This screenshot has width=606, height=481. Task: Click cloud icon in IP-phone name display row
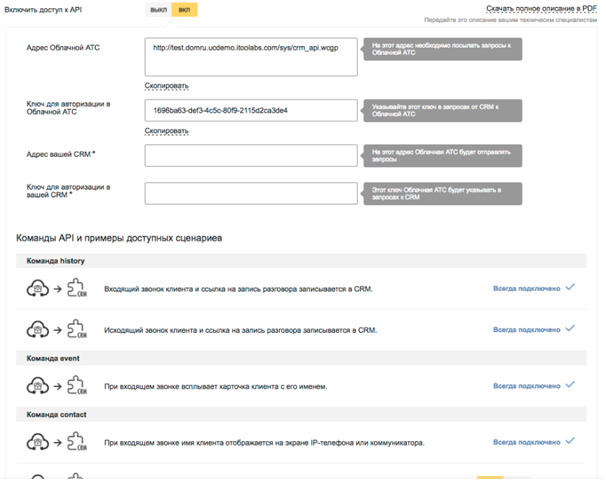tap(38, 441)
